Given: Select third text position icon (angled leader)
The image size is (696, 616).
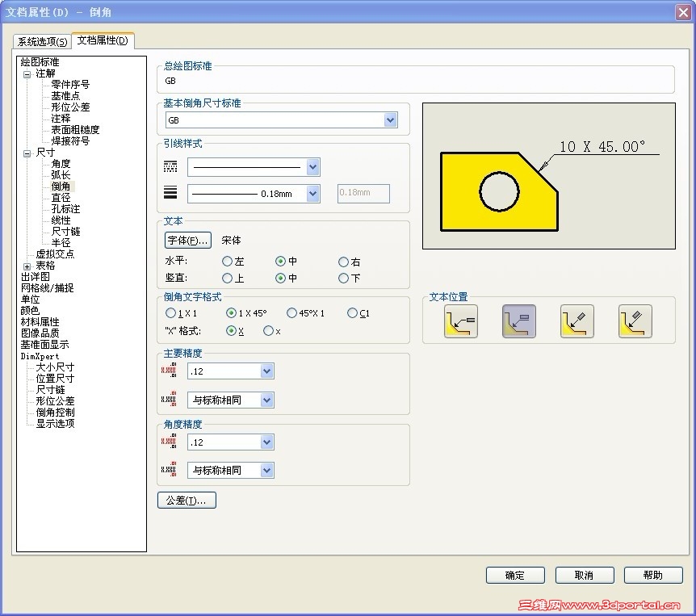Looking at the screenshot, I should [x=577, y=321].
